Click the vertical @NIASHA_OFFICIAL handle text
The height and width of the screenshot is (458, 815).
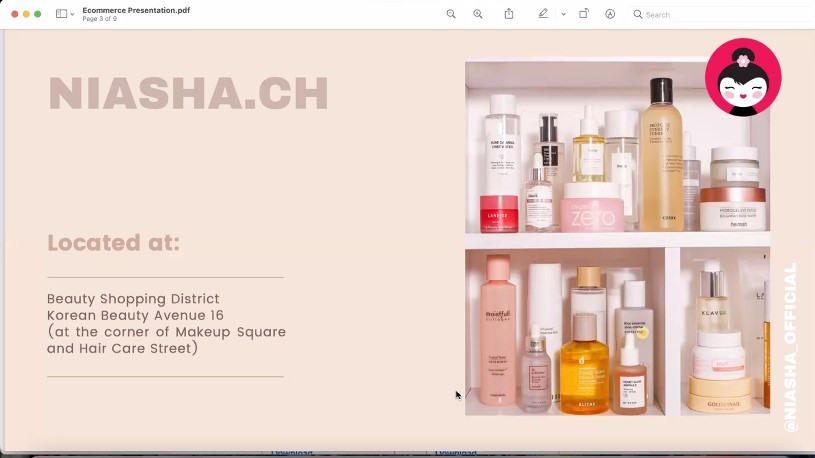point(790,347)
